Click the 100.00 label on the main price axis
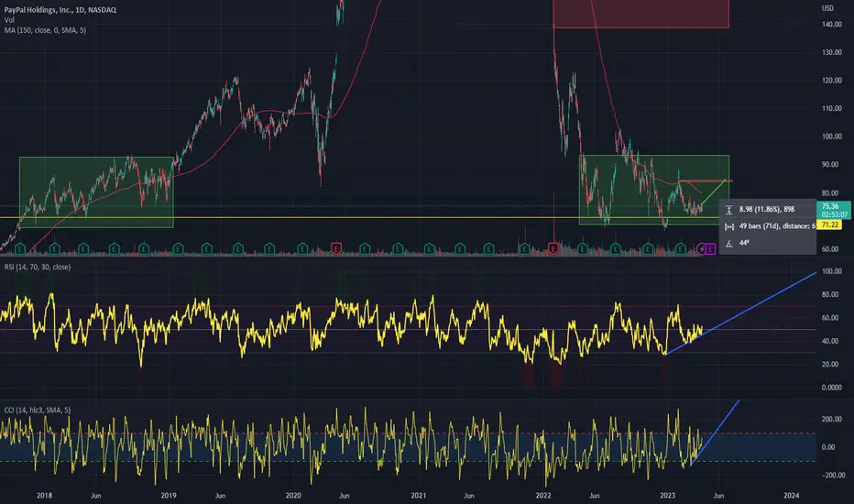Screen dimensions: 854x504 click(x=832, y=137)
